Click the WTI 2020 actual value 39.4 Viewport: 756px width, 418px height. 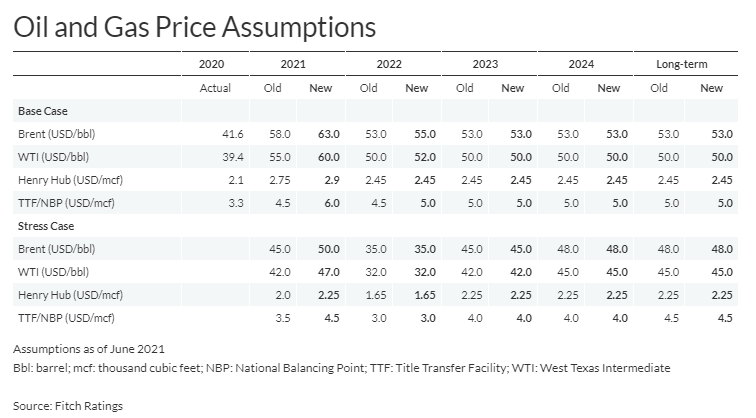click(x=220, y=156)
